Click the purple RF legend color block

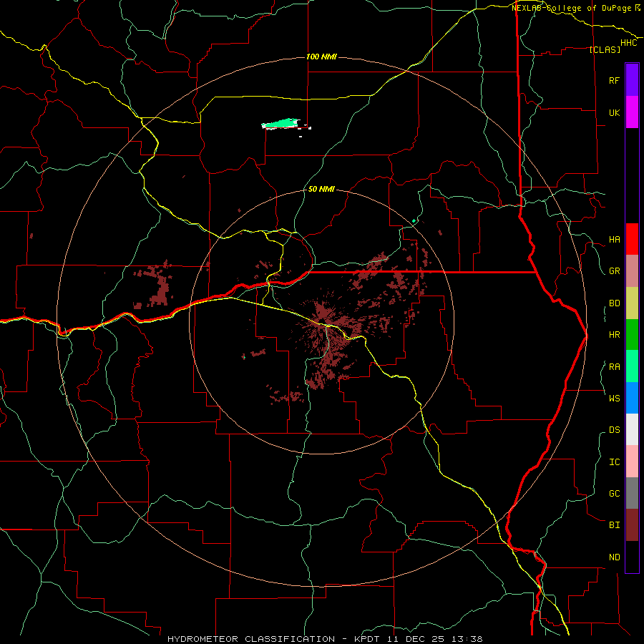point(632,80)
